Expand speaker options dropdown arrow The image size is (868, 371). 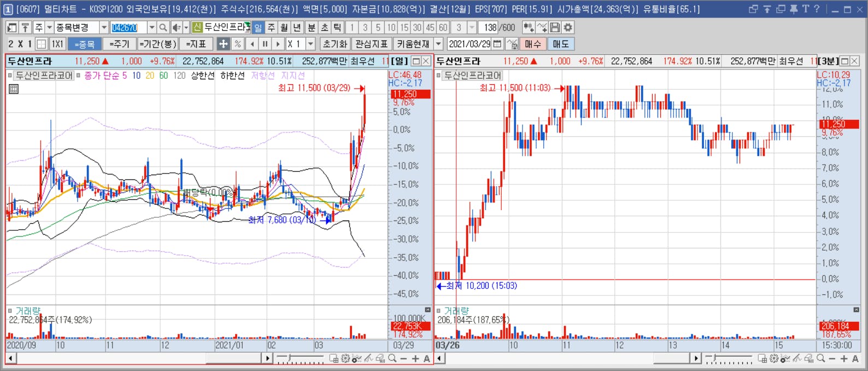(x=186, y=27)
